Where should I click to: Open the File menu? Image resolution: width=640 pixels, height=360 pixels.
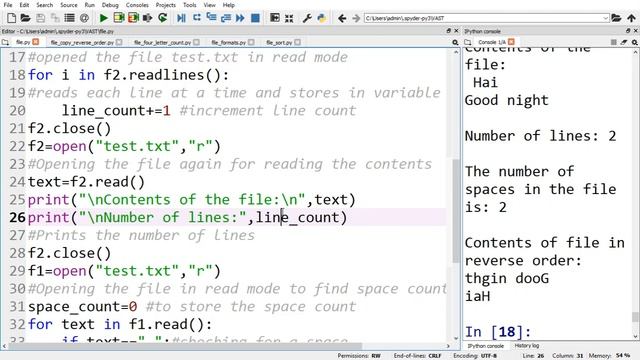tap(7, 5)
